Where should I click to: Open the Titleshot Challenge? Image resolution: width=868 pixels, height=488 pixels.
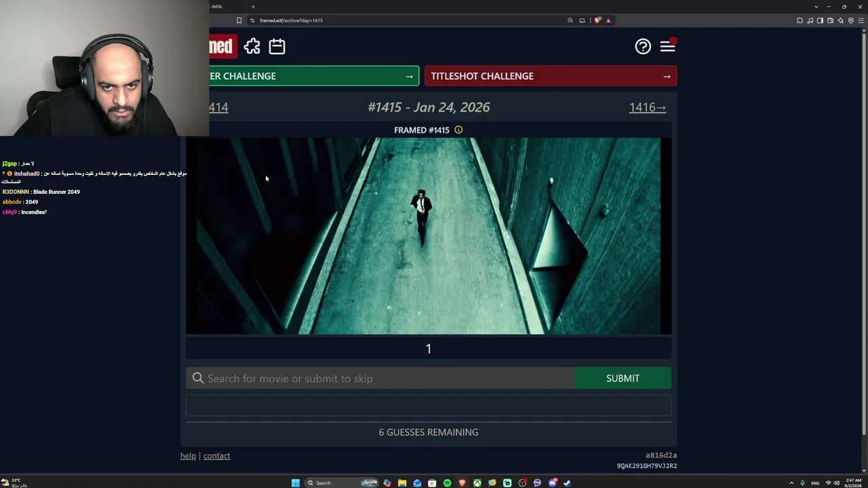pyautogui.click(x=551, y=76)
